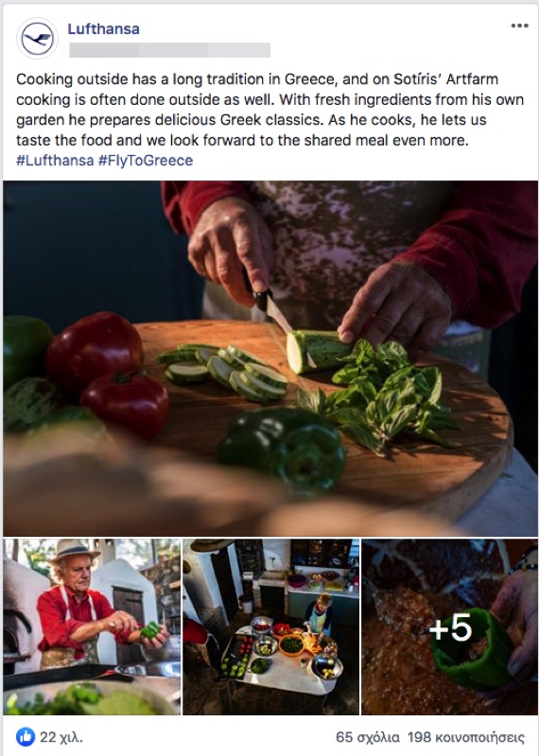
Task: Open the 65 σχόλια comments list
Action: click(368, 737)
